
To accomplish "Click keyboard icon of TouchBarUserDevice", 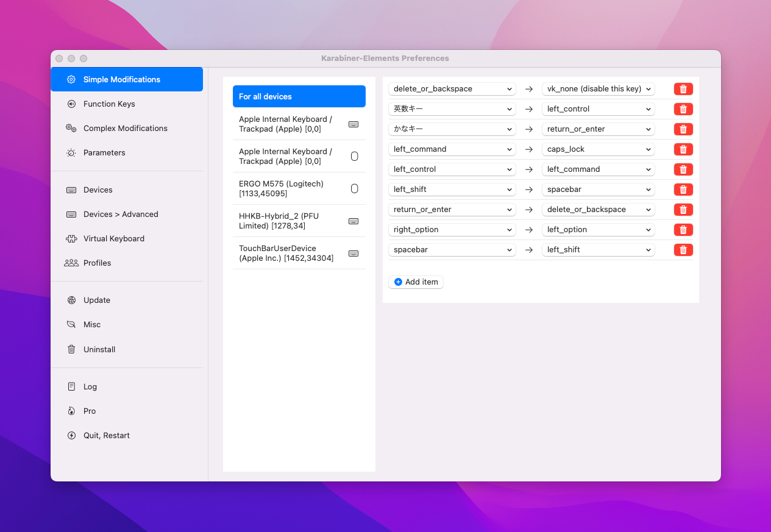I will [x=354, y=254].
